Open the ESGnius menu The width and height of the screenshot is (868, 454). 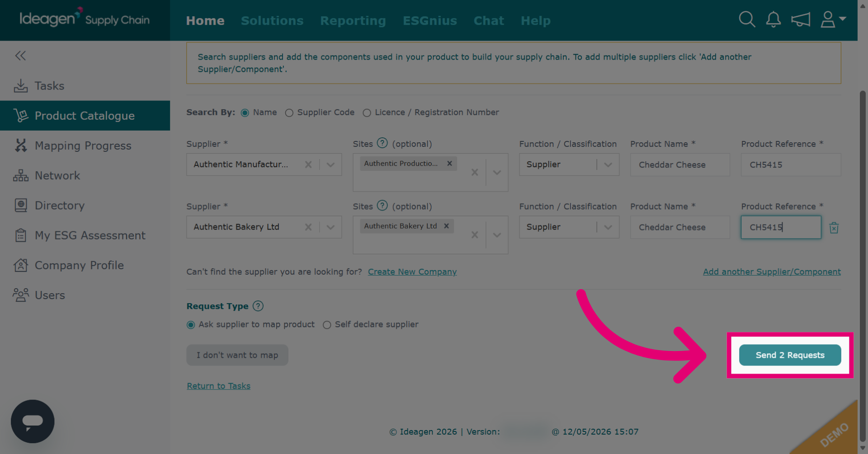click(430, 21)
